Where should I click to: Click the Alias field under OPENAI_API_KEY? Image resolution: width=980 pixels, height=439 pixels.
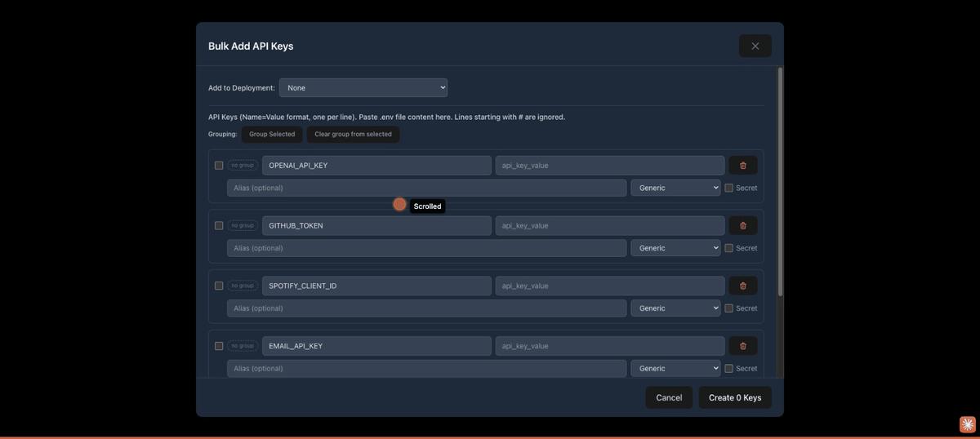tap(427, 188)
